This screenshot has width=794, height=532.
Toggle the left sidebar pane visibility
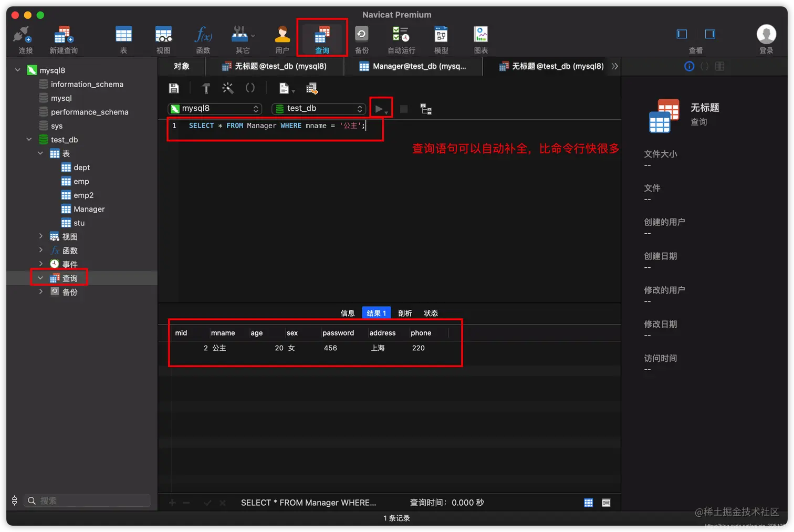tap(682, 34)
